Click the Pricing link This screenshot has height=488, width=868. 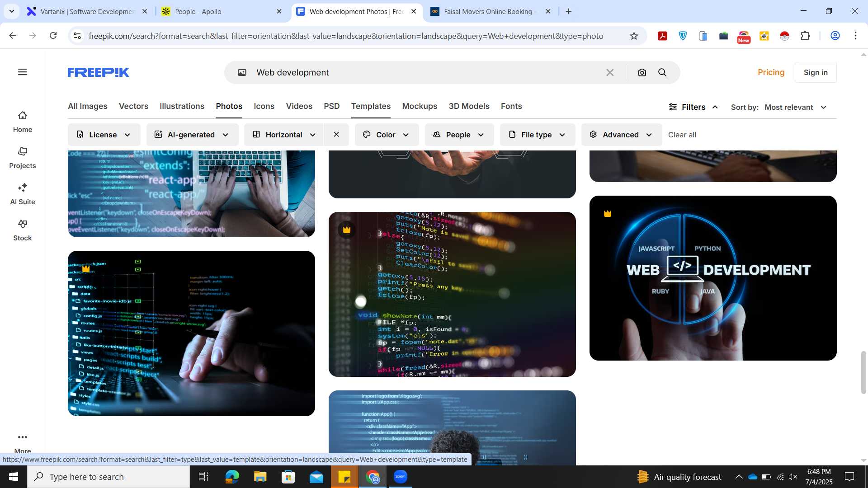tap(771, 72)
